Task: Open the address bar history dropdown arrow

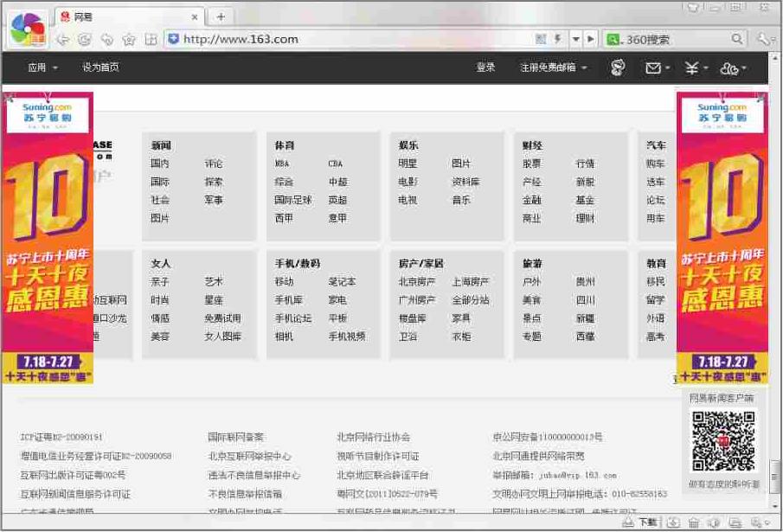Action: (575, 39)
